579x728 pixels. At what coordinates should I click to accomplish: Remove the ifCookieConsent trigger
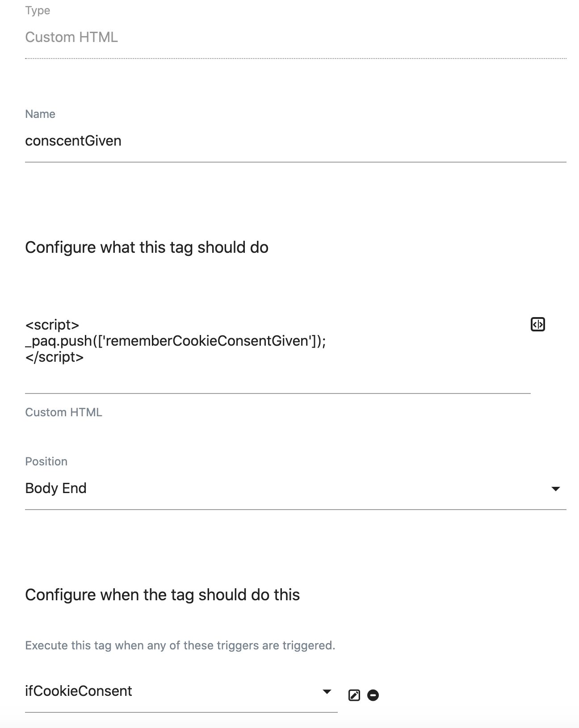[373, 695]
